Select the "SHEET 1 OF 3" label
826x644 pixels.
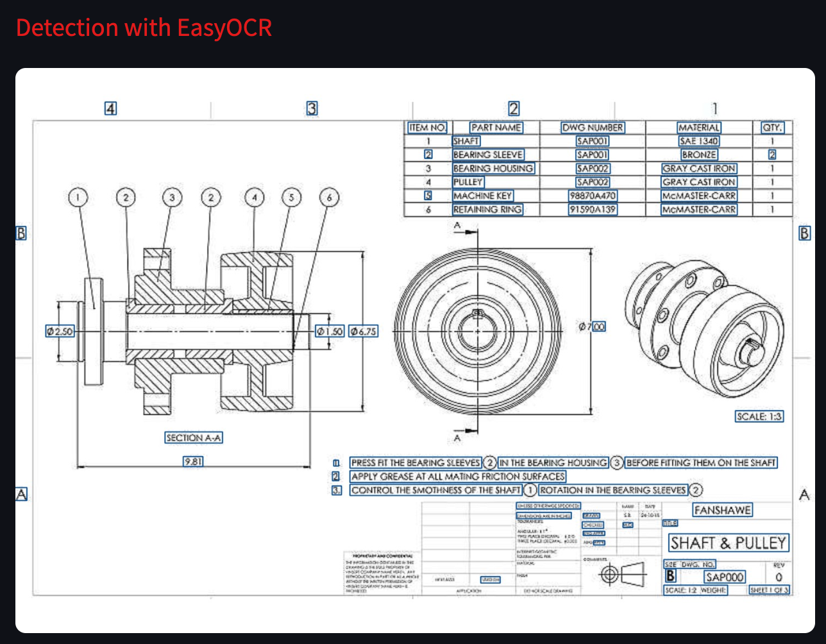point(770,590)
